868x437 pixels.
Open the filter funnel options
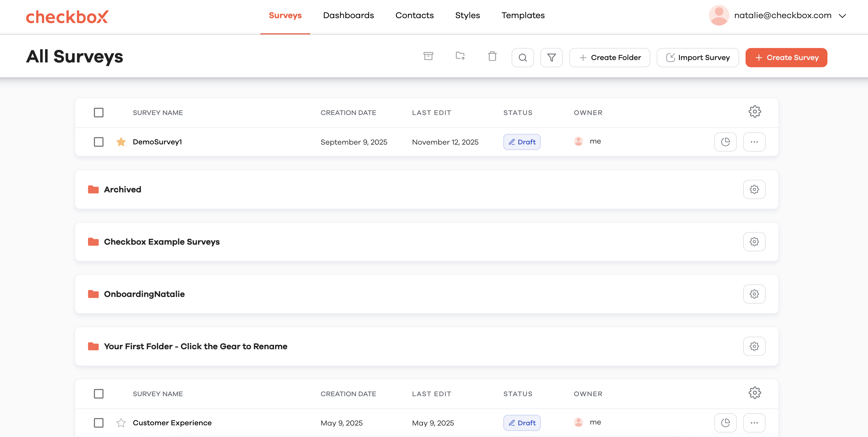[x=551, y=58]
